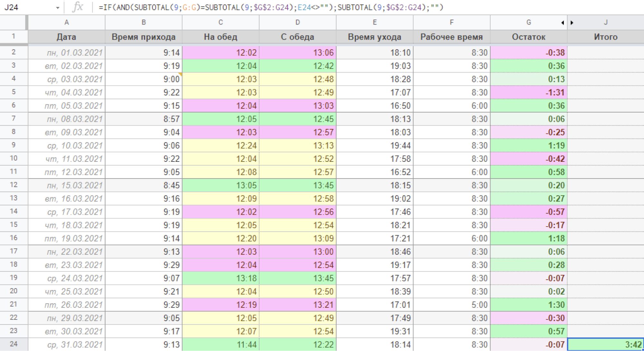Select row 2 header

pos(14,52)
